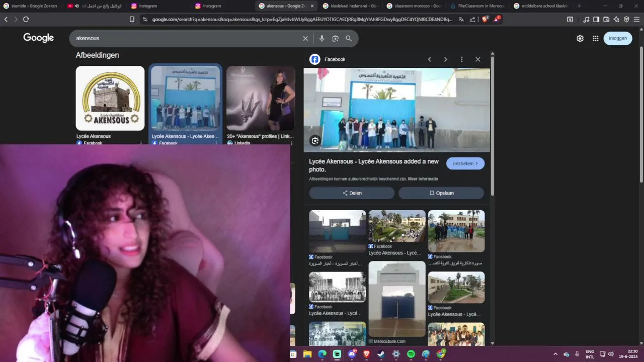Open 'Meer informatie' copyright link
The image size is (644, 362).
(423, 179)
